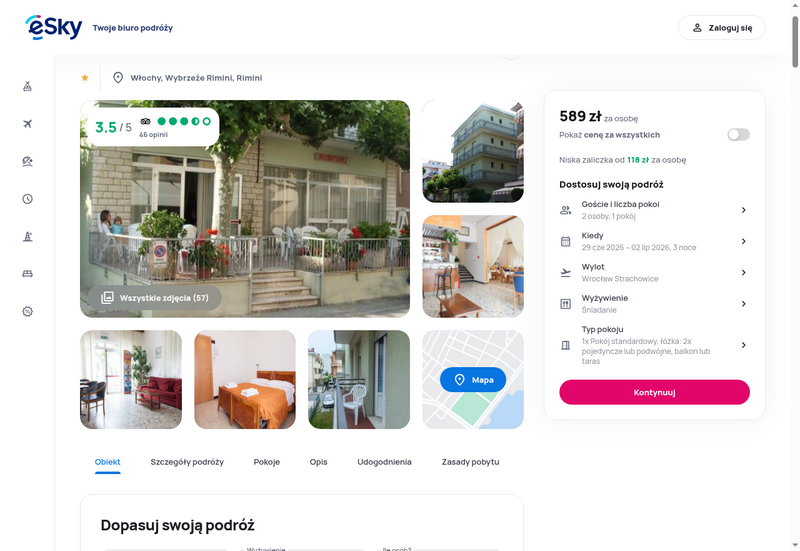Switch to the Udogodnienia tab
The height and width of the screenshot is (551, 800).
pos(384,462)
